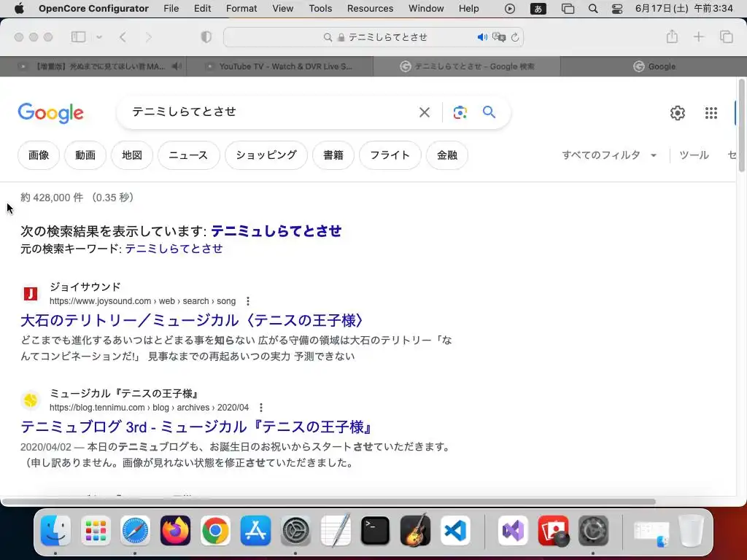The image size is (747, 560).
Task: Open the ツール search tools
Action: pyautogui.click(x=694, y=155)
